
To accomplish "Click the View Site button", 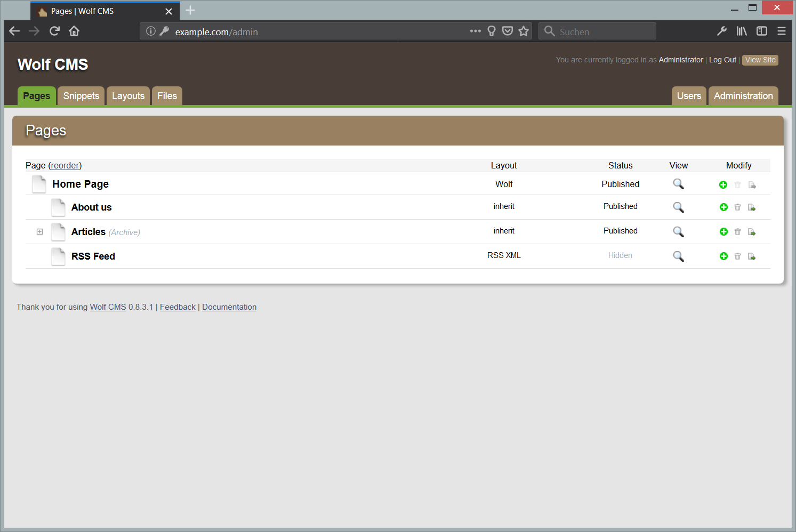I will click(760, 60).
